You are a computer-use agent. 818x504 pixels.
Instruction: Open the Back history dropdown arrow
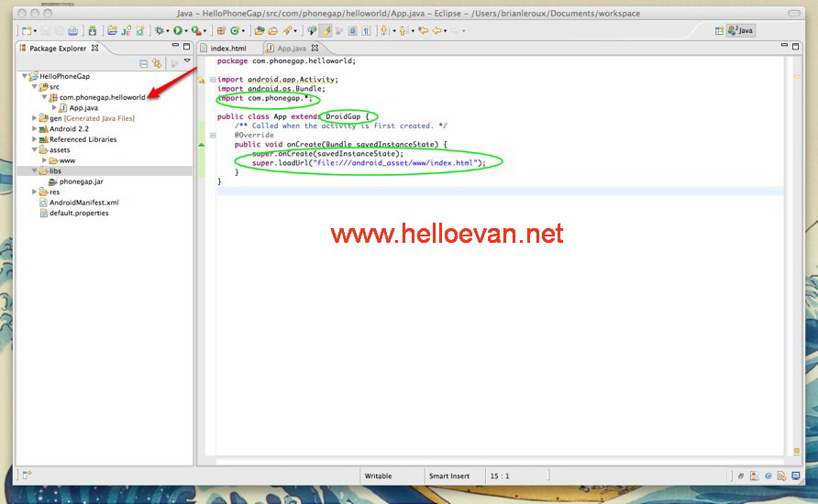point(445,31)
